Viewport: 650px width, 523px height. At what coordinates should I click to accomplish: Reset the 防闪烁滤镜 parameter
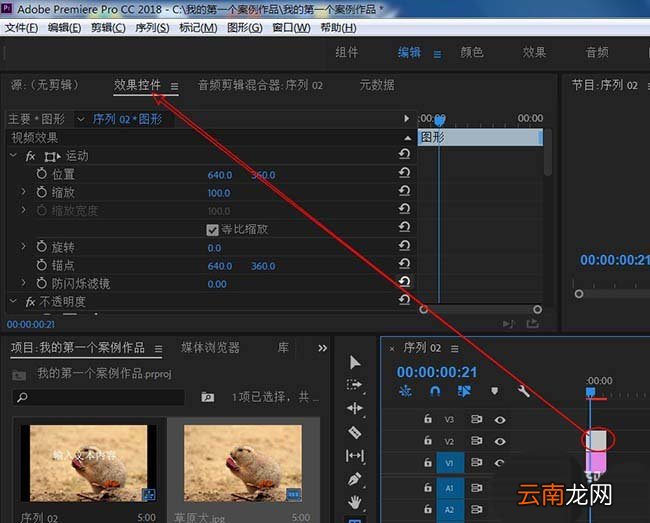(404, 281)
